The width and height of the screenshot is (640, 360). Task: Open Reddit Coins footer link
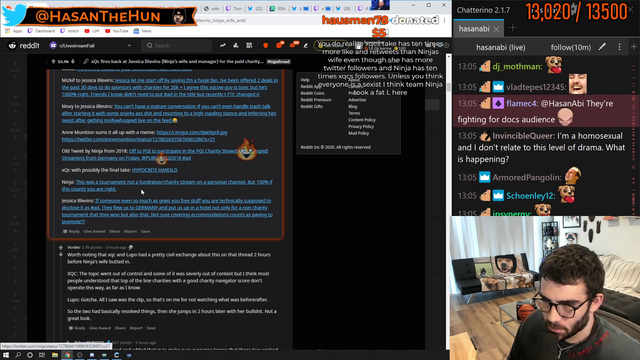click(312, 93)
